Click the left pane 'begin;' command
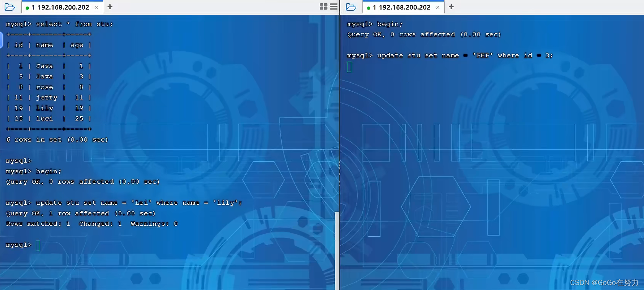Screen dimensions: 644x290 (x=49, y=171)
